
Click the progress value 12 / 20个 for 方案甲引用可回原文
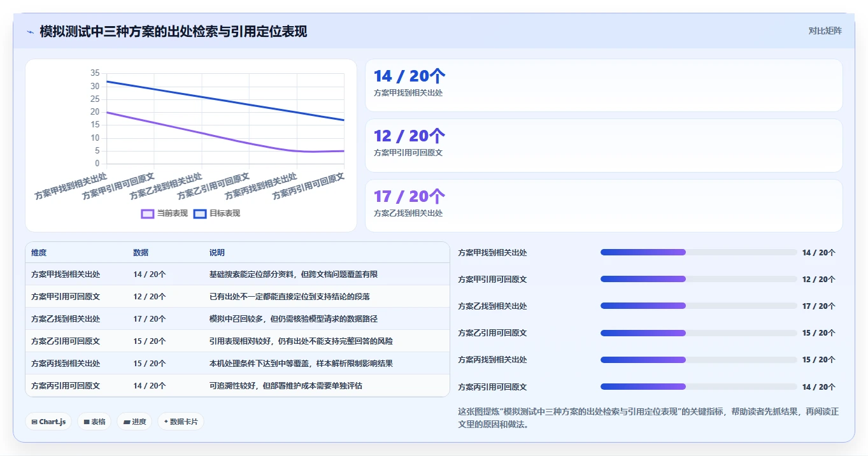[819, 280]
